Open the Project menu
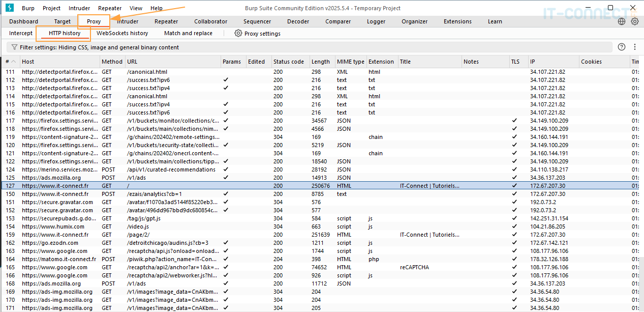Screen dimensions: 644x312 point(51,8)
